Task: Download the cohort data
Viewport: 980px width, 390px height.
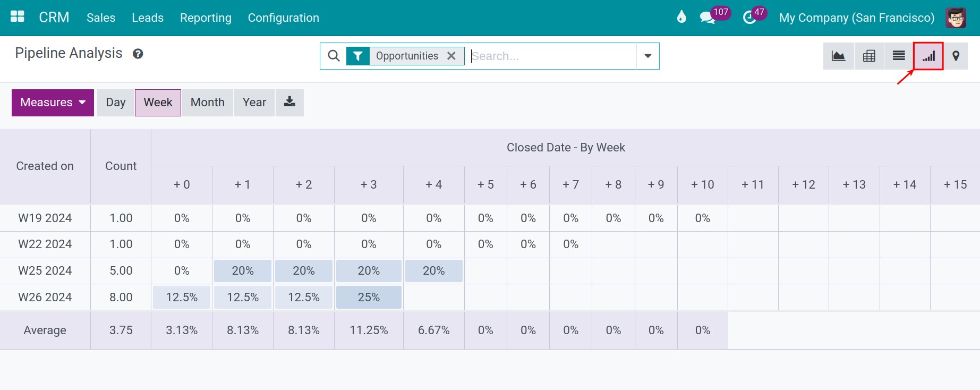Action: (x=289, y=103)
